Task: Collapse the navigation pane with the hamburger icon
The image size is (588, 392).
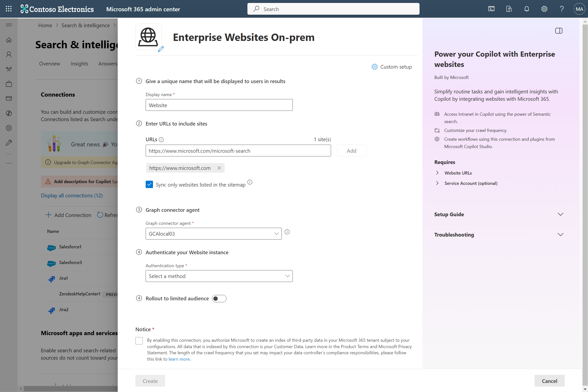Action: click(9, 25)
